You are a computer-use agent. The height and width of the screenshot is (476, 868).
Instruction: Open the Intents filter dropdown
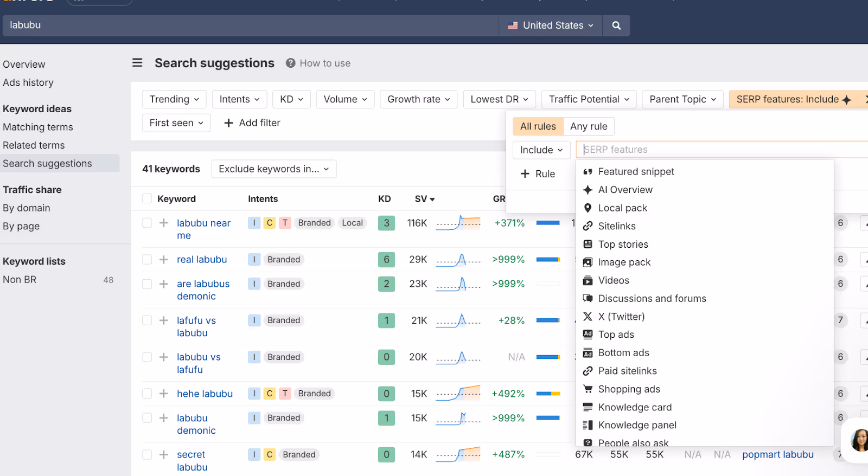coord(240,99)
